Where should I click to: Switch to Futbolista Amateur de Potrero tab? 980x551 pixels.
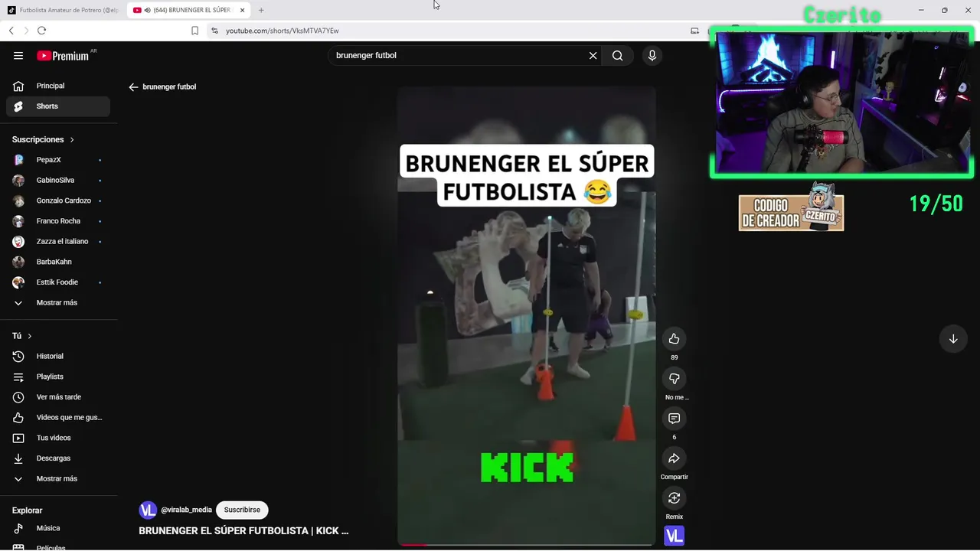[x=64, y=10]
